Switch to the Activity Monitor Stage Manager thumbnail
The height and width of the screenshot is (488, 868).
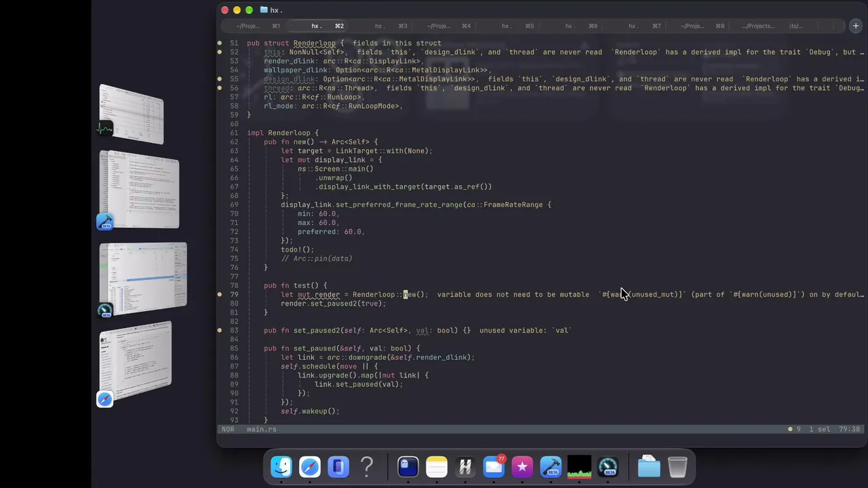132,114
